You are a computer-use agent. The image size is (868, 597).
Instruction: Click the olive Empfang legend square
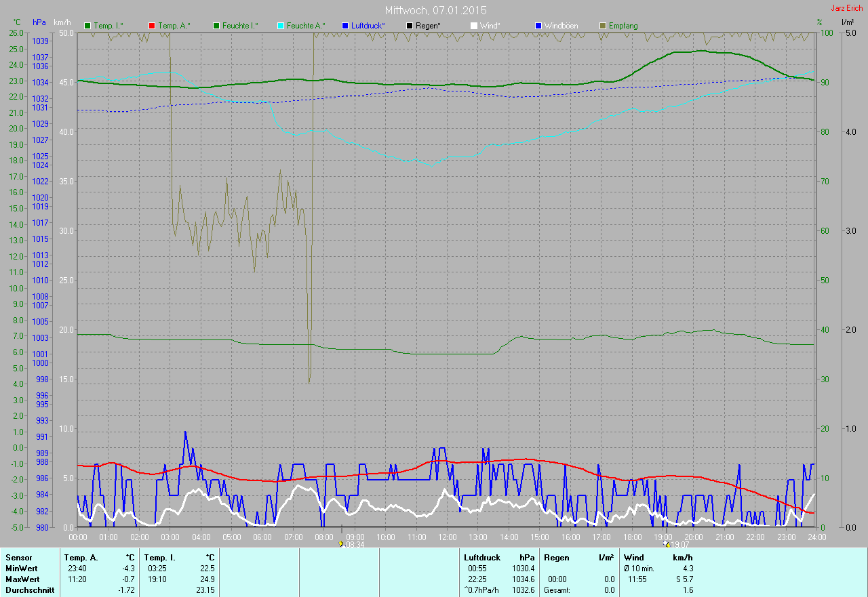tap(603, 26)
